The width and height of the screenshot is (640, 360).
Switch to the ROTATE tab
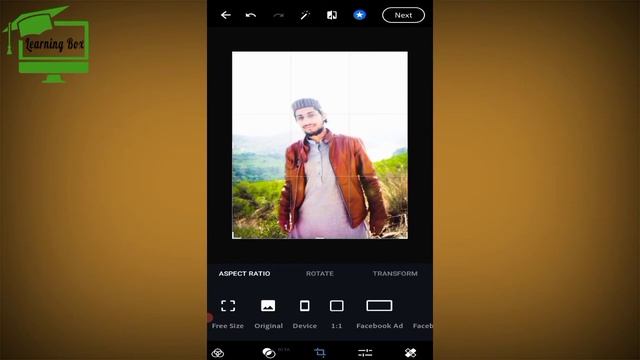pos(320,273)
